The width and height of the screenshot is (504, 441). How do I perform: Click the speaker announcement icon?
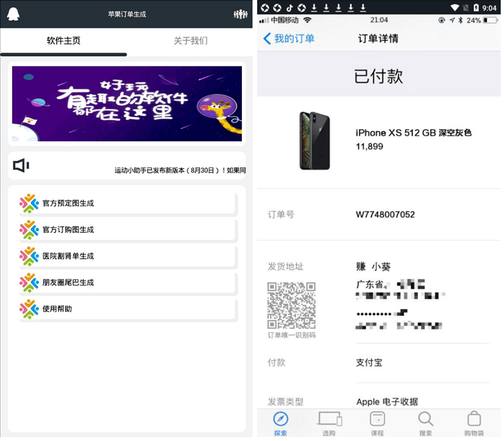21,166
